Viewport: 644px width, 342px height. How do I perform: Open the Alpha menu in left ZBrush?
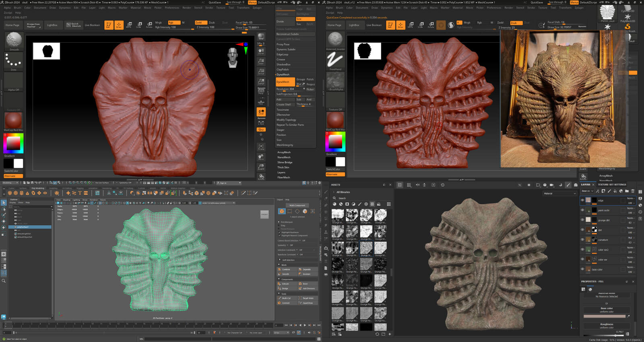7,8
